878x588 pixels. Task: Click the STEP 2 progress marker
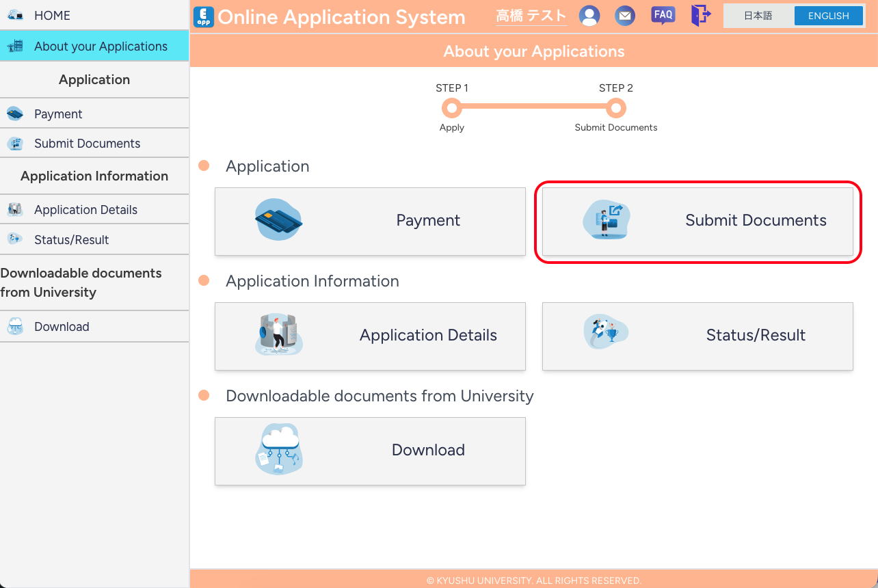[x=615, y=107]
